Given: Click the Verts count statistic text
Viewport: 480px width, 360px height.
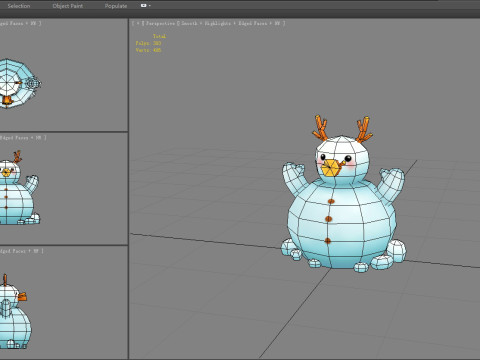Looking at the screenshot, I should [x=148, y=50].
